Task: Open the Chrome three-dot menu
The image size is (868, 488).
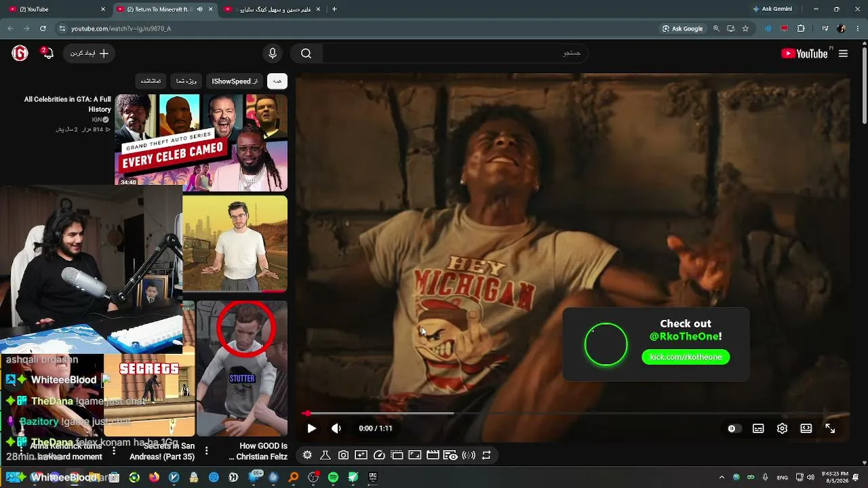Action: [x=859, y=28]
